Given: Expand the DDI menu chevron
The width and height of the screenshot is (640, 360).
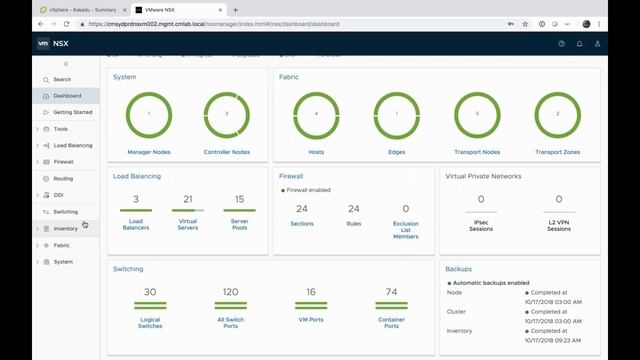Looking at the screenshot, I should coord(38,195).
